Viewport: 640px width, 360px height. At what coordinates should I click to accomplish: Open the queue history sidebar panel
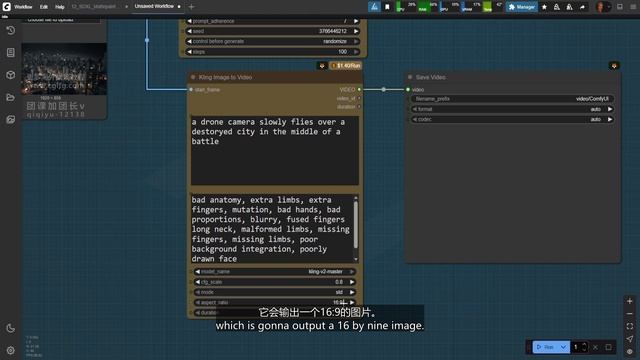11,31
